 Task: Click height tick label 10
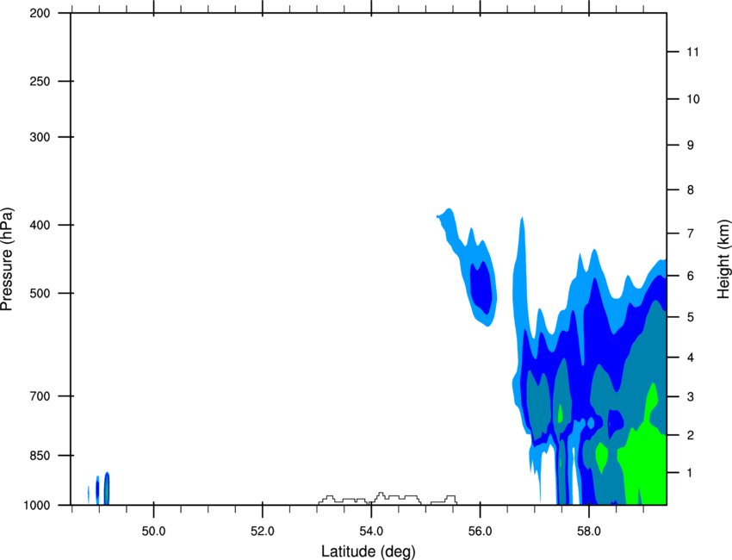(693, 99)
